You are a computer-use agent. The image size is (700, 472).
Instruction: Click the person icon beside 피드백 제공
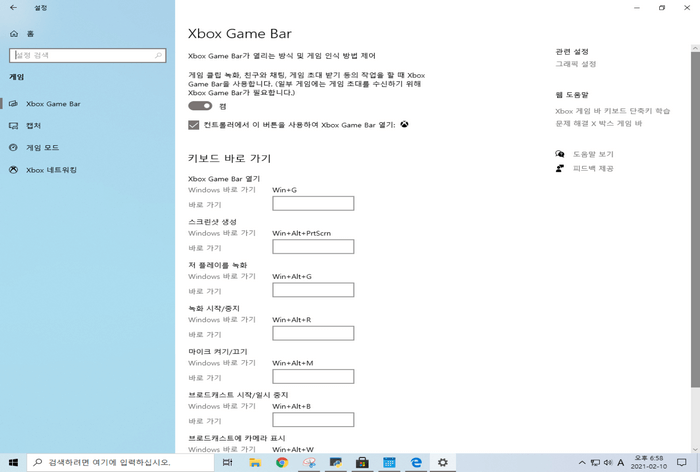click(x=560, y=168)
